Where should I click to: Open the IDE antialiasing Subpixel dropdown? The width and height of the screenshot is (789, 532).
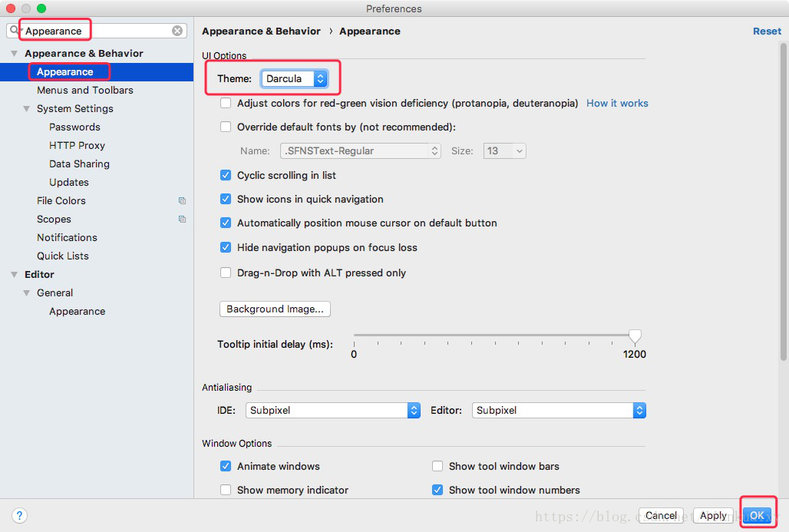332,410
